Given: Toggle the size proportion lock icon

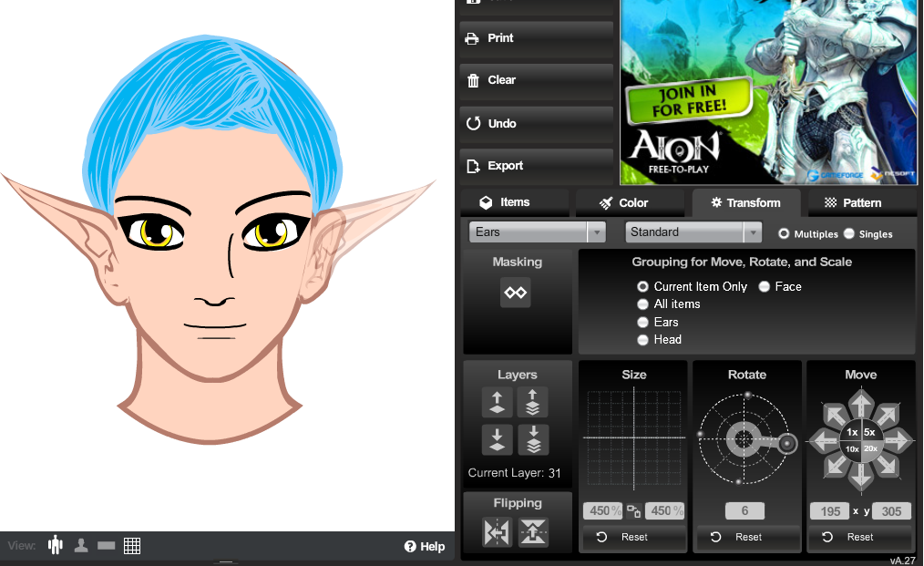Looking at the screenshot, I should 634,511.
